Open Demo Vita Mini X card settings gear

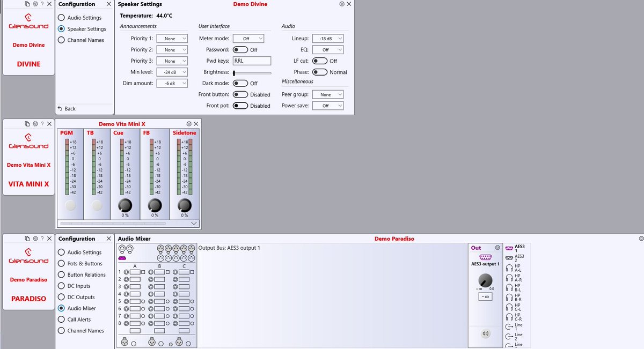(35, 124)
